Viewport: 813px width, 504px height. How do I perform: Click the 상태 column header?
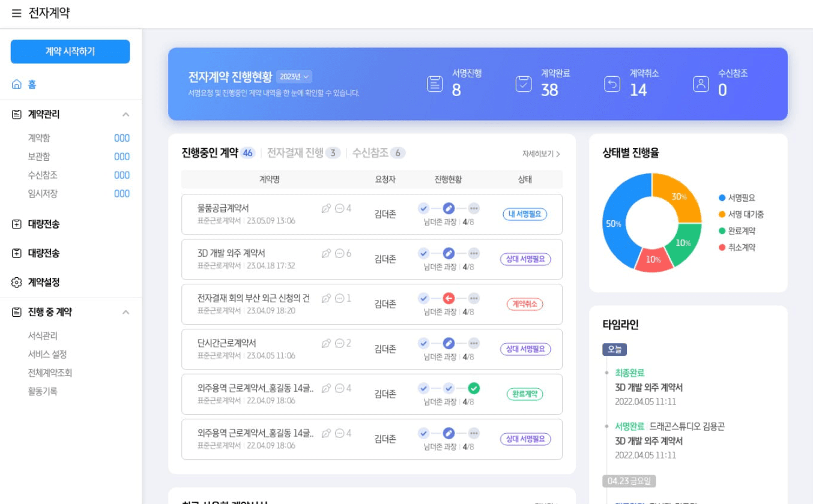click(525, 179)
